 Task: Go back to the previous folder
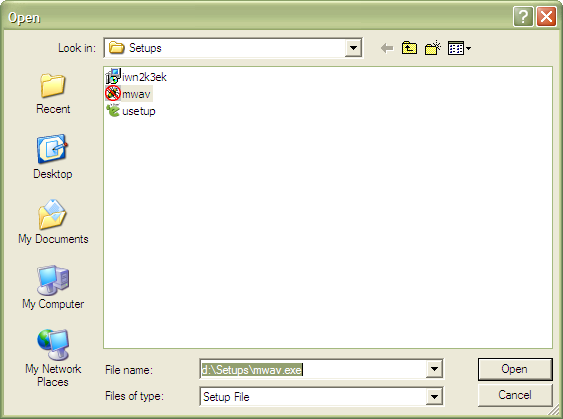click(387, 48)
